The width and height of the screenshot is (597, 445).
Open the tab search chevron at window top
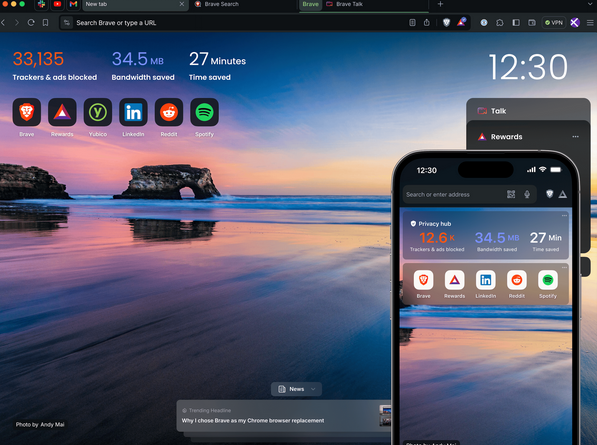(x=590, y=4)
